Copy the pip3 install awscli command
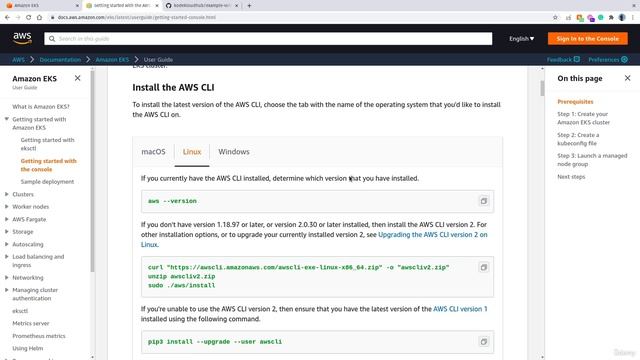Viewport: 640px width, 360px height. point(484,342)
